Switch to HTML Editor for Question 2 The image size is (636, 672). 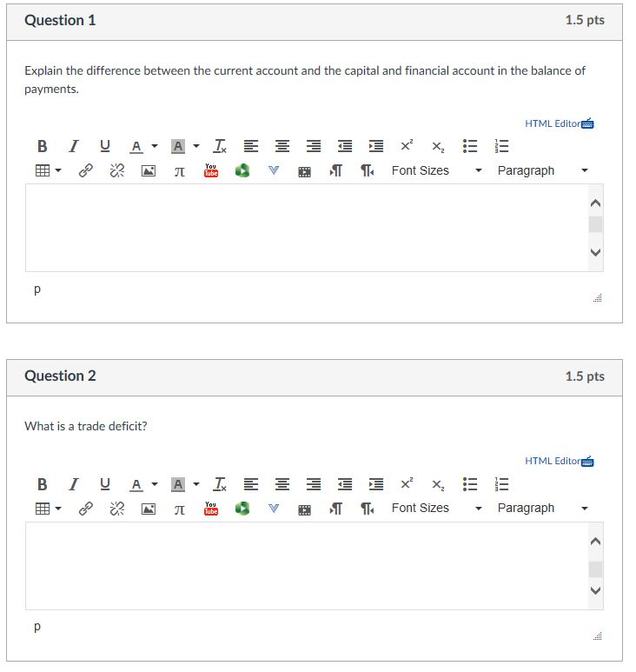pos(559,461)
